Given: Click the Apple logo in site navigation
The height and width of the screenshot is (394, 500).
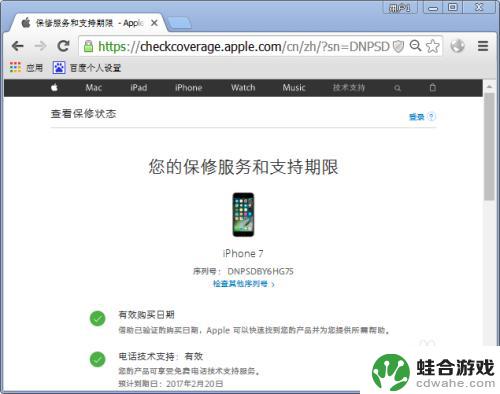Looking at the screenshot, I should coord(55,88).
